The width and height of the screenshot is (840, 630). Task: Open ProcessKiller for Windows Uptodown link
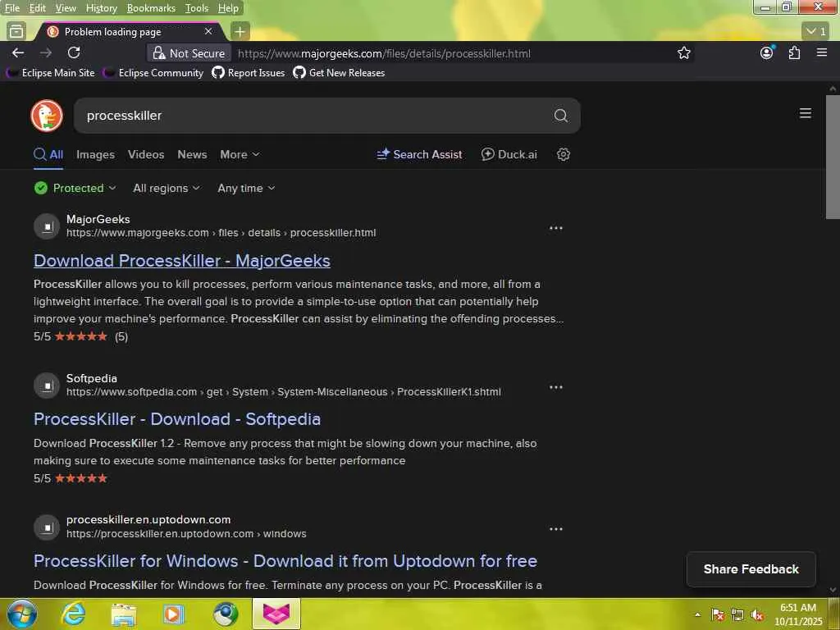pyautogui.click(x=285, y=561)
